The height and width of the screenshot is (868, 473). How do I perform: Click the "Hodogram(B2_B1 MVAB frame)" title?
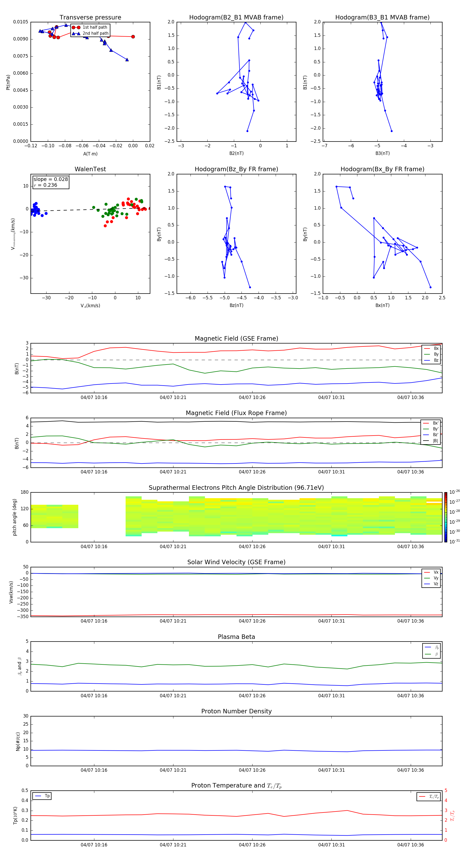[236, 17]
